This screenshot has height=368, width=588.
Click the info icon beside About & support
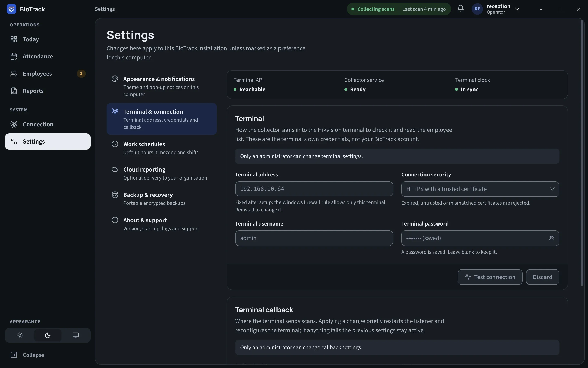[115, 220]
